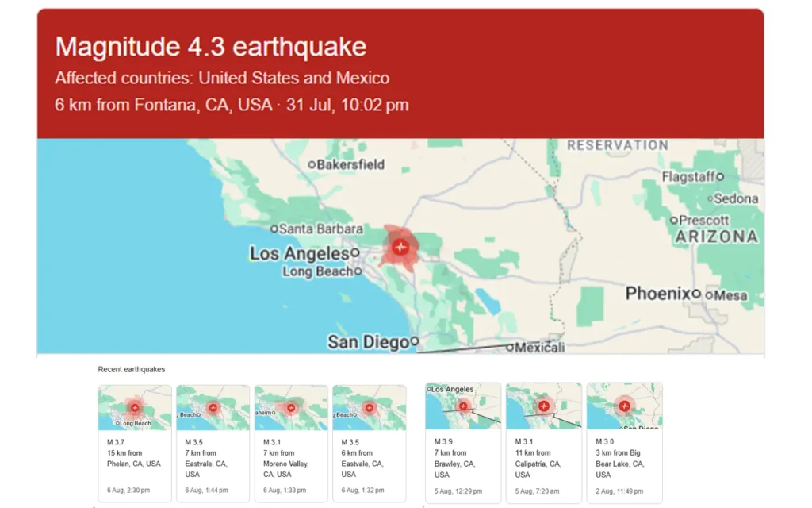
Task: Click epicenter icon on Brawley map thumbnail
Action: click(x=463, y=406)
